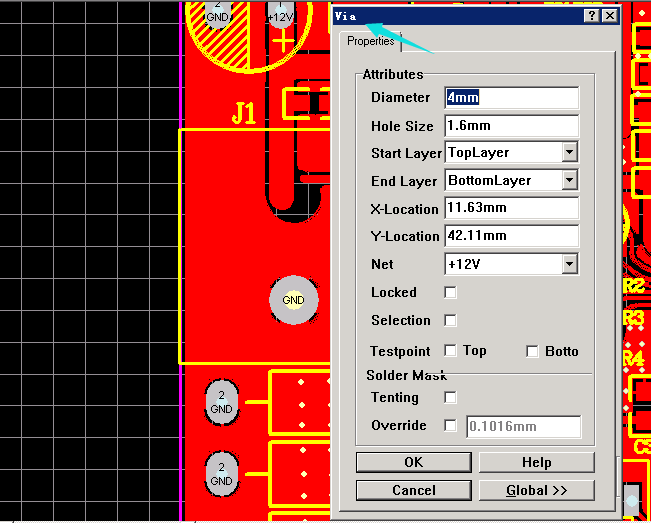This screenshot has width=651, height=523.
Task: Enable Solder Mask Tenting checkbox
Action: 450,398
